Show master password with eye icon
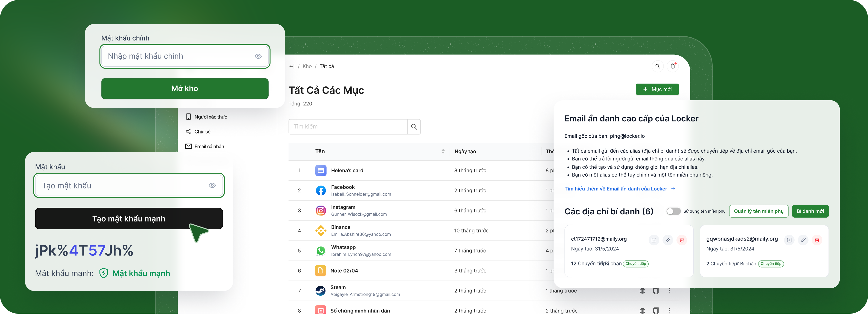Image resolution: width=868 pixels, height=314 pixels. (258, 56)
